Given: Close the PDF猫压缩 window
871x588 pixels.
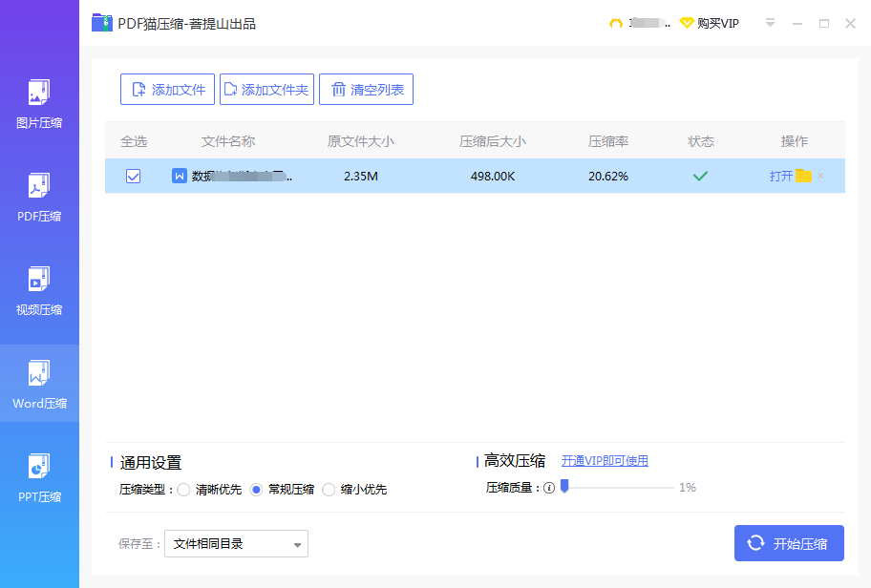Looking at the screenshot, I should tap(850, 23).
